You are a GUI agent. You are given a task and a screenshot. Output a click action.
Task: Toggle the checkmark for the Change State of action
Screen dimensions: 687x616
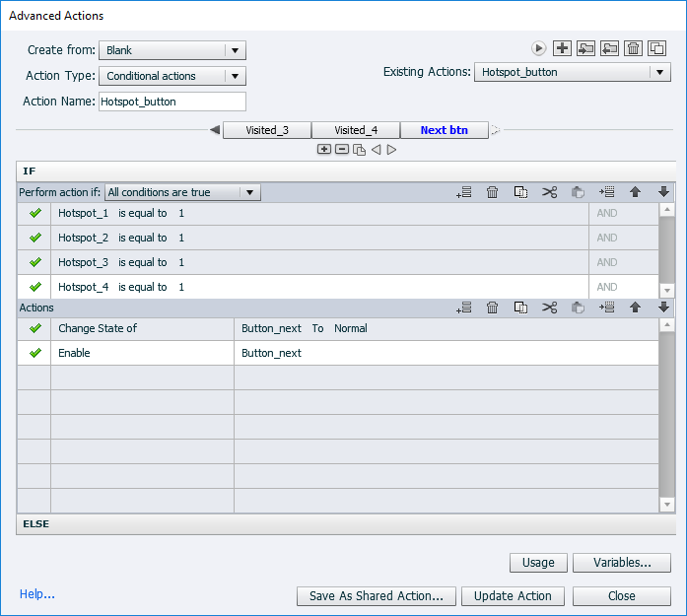click(x=35, y=328)
